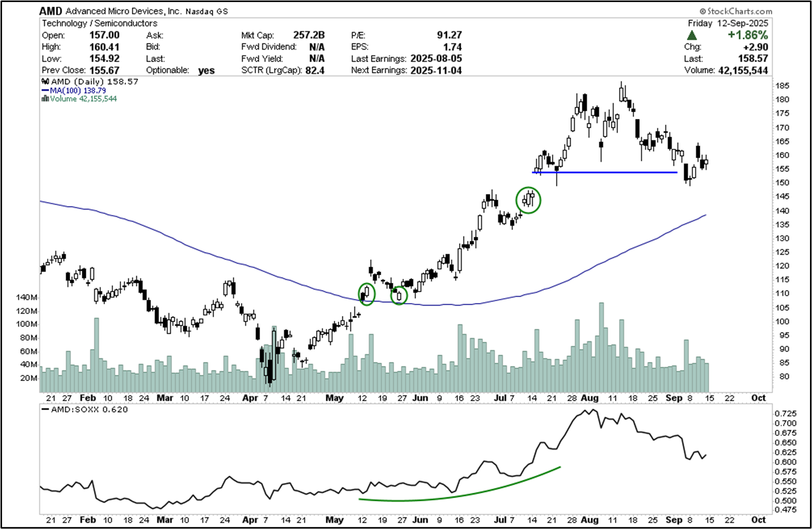Click the Last Earnings date 2025-08-05
The width and height of the screenshot is (812, 529).
pyautogui.click(x=436, y=58)
